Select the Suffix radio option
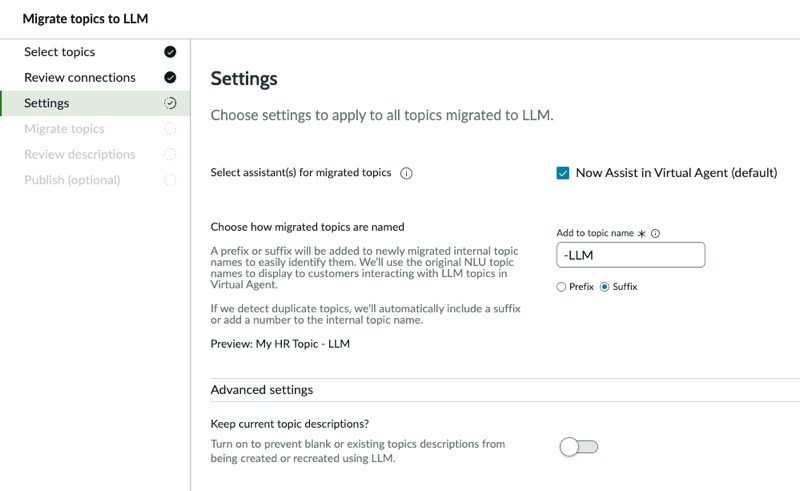 pyautogui.click(x=605, y=287)
